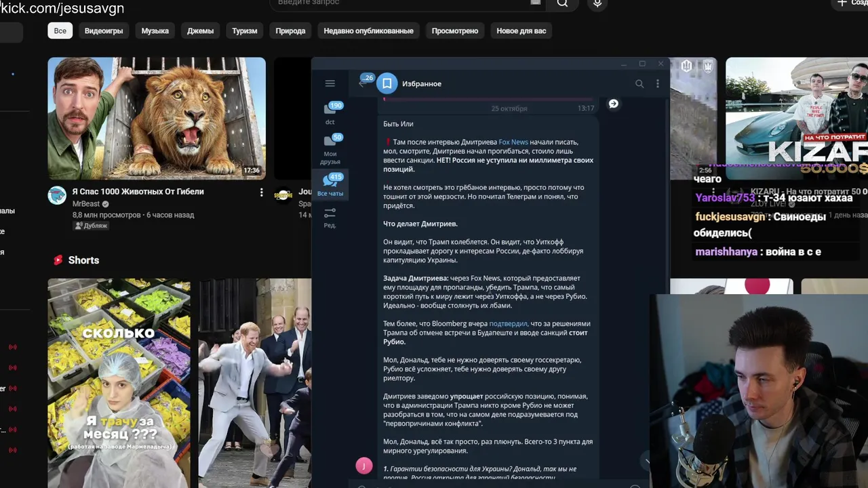Click the forward-arrow share button beside message
This screenshot has height=488, width=868.
tap(614, 104)
